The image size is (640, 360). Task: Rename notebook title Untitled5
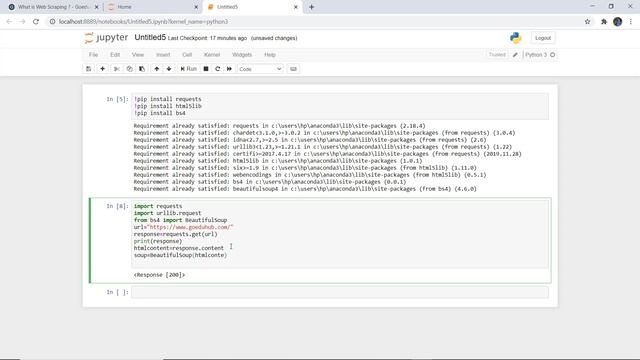click(150, 38)
